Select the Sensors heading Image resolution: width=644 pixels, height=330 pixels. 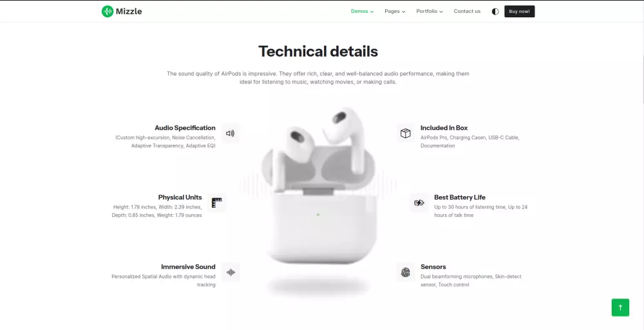(x=433, y=266)
